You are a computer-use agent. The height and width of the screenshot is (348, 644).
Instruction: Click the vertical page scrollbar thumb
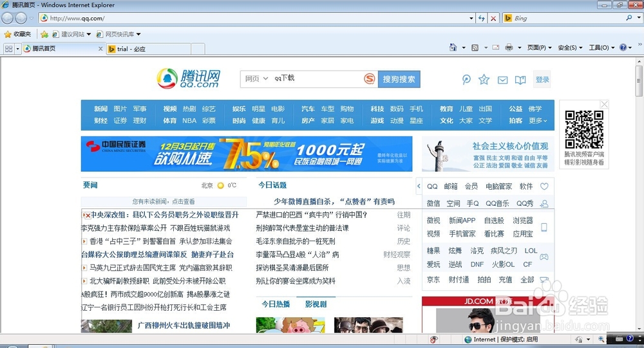[639, 80]
